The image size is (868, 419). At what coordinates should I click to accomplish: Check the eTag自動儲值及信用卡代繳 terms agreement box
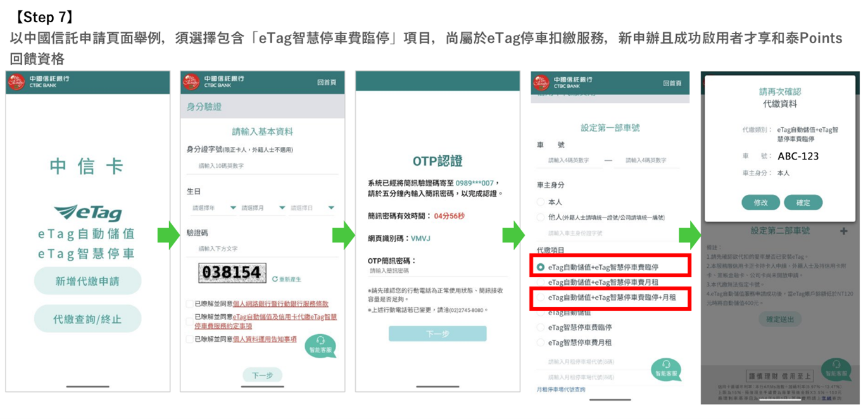coord(189,321)
